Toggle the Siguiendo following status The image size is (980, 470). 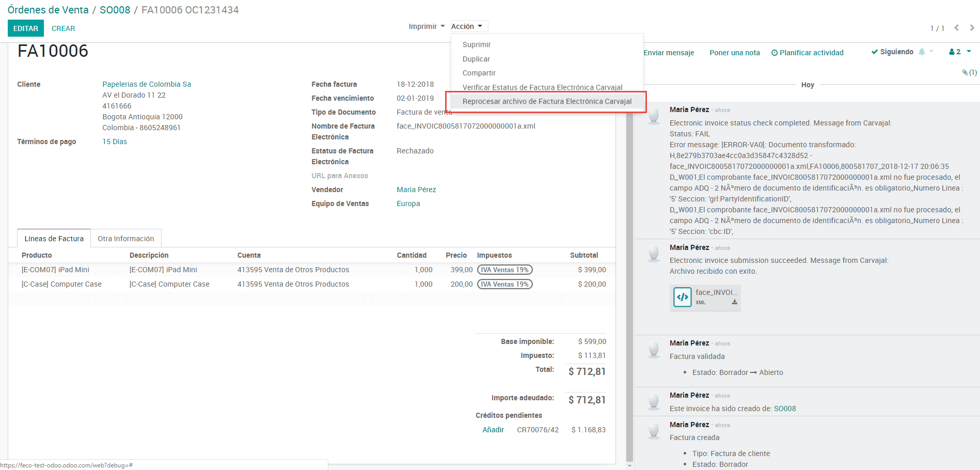892,52
